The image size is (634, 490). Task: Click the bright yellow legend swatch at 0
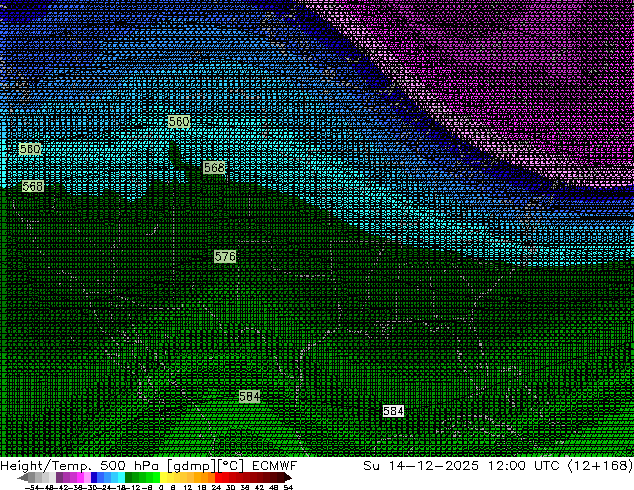coord(163,477)
